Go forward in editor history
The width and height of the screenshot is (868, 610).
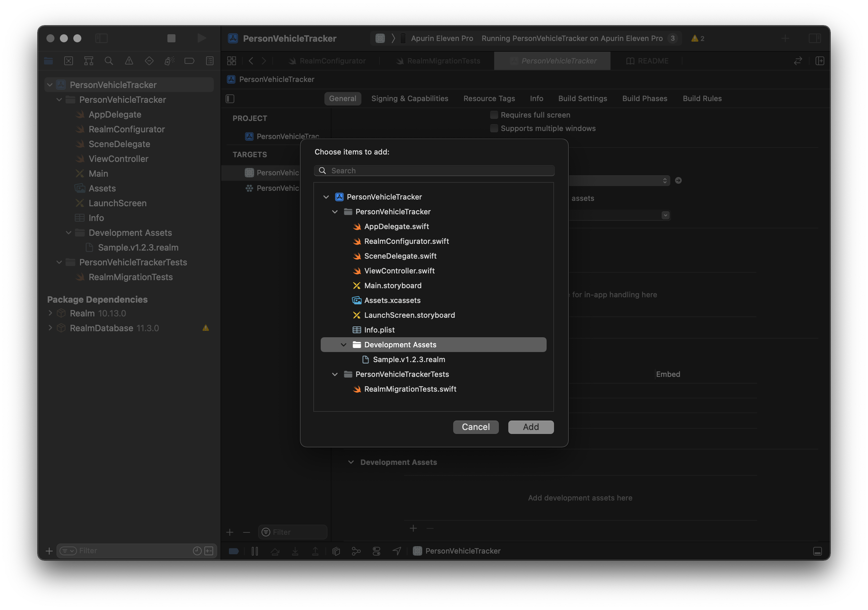pyautogui.click(x=264, y=61)
